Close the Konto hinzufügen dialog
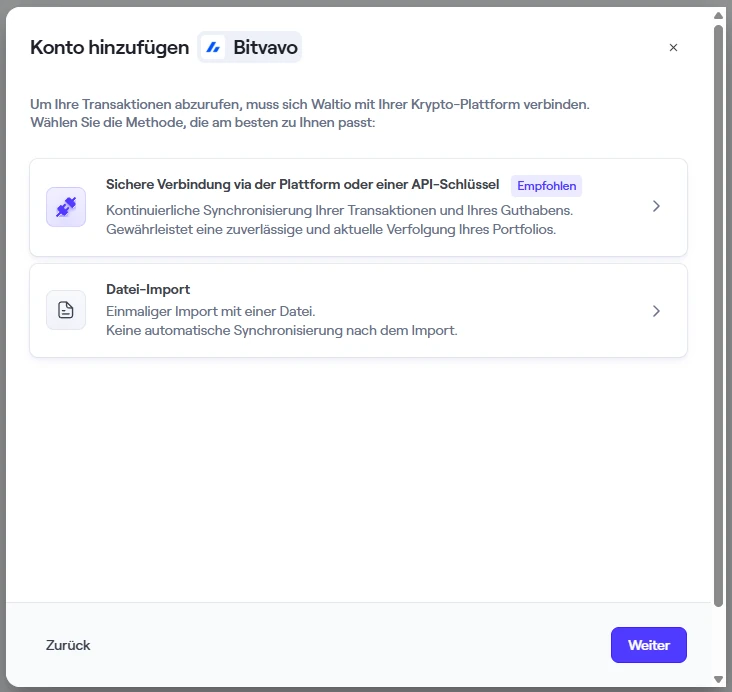The height and width of the screenshot is (692, 732). click(673, 48)
